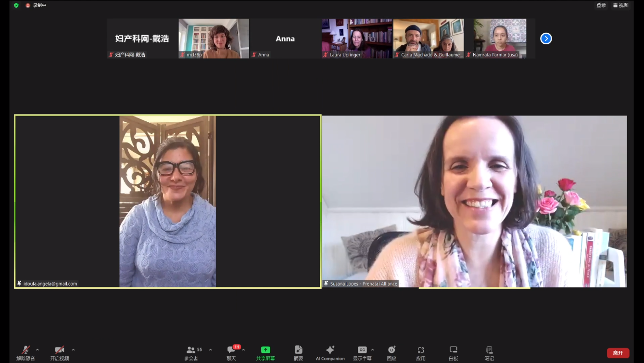Viewport: 644px width, 363px height.
Task: Expand audio options arrow beside the mute button
Action: coord(38,350)
